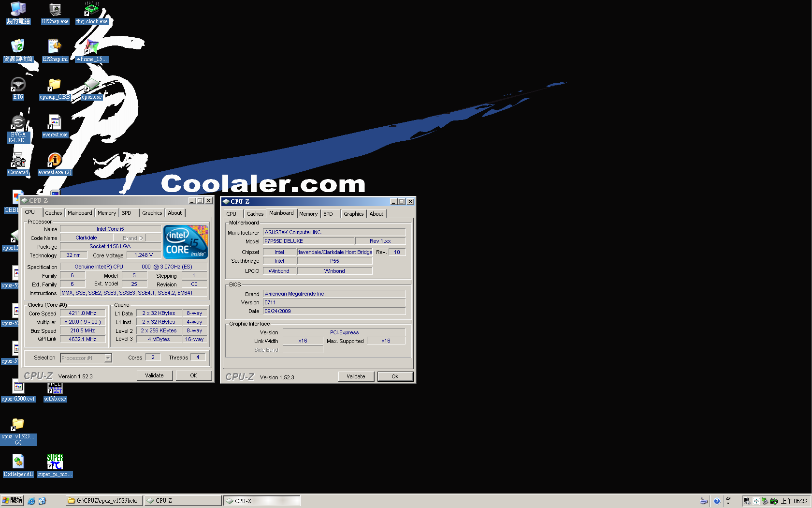Open the Camera4 desktop shortcut
This screenshot has width=812, height=508.
[x=18, y=164]
